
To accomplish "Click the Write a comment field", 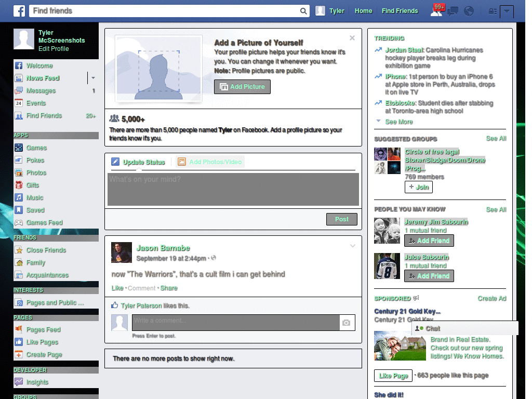I will point(236,323).
